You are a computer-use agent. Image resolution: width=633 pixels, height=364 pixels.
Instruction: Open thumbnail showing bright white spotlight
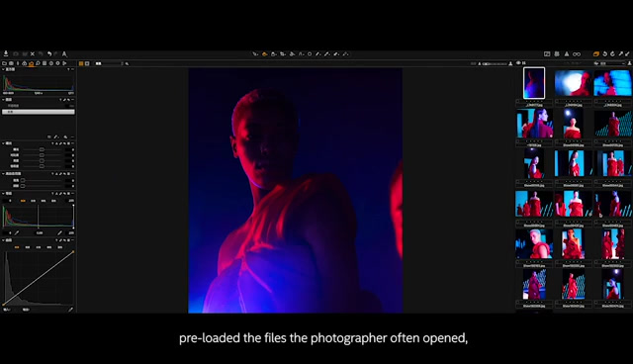573,83
